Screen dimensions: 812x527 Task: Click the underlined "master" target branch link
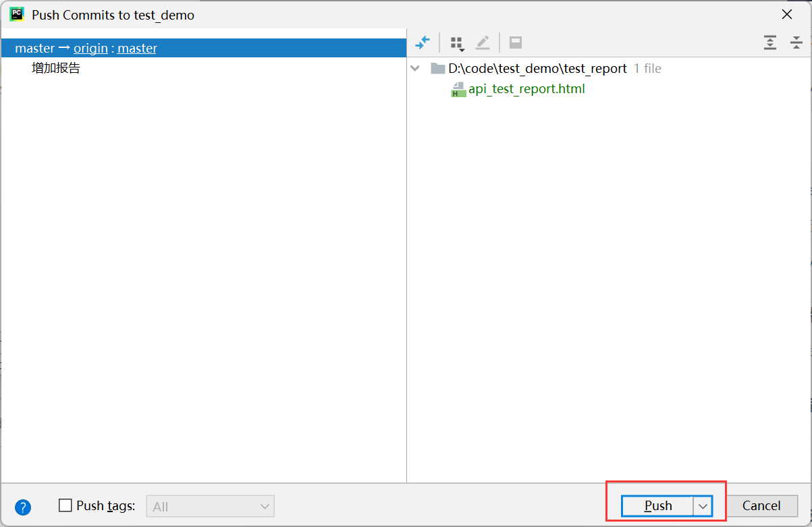click(137, 49)
